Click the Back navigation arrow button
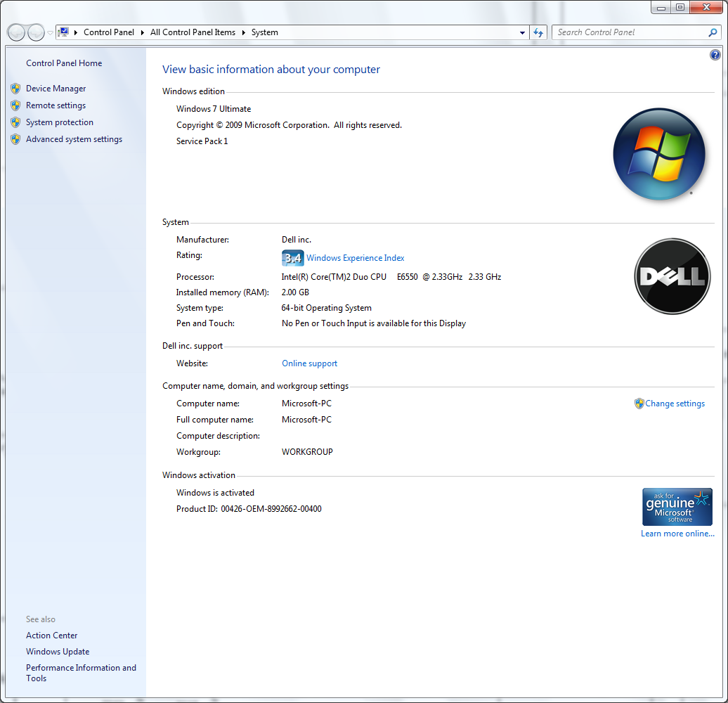The height and width of the screenshot is (703, 728). tap(16, 32)
